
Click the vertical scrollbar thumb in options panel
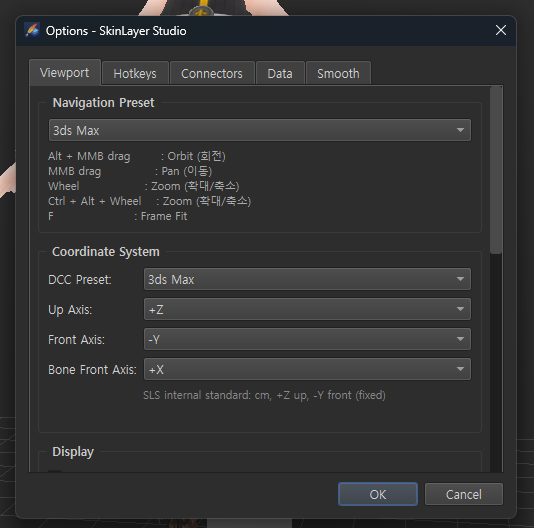click(496, 170)
